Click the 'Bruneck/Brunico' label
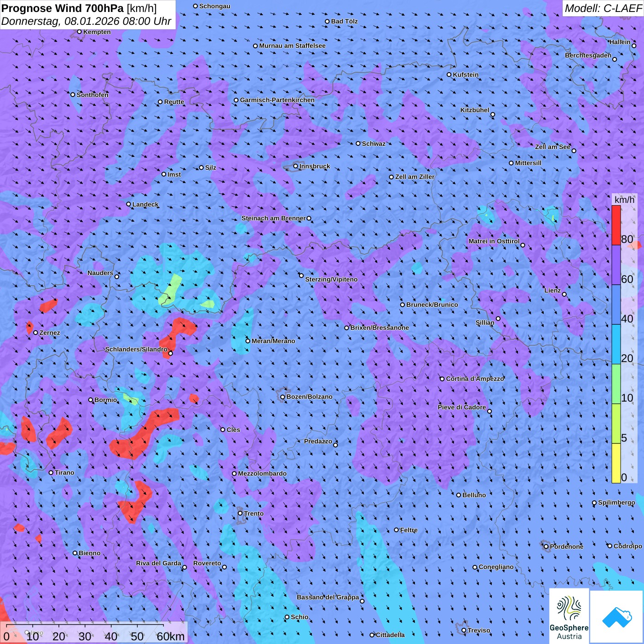Screen dimensions: 644x644 432,305
